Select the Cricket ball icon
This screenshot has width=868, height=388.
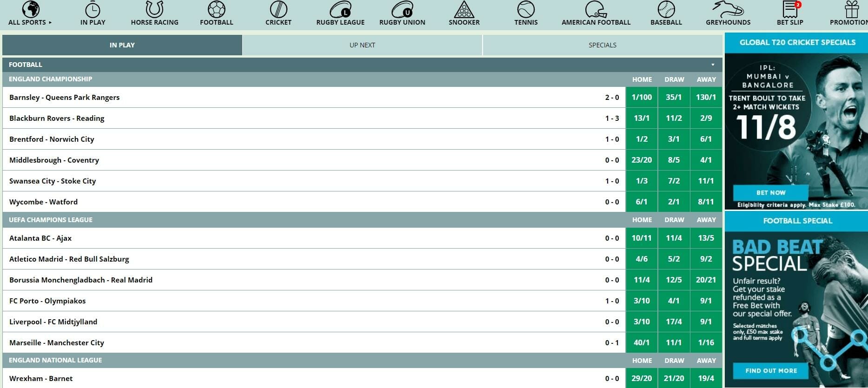(278, 9)
